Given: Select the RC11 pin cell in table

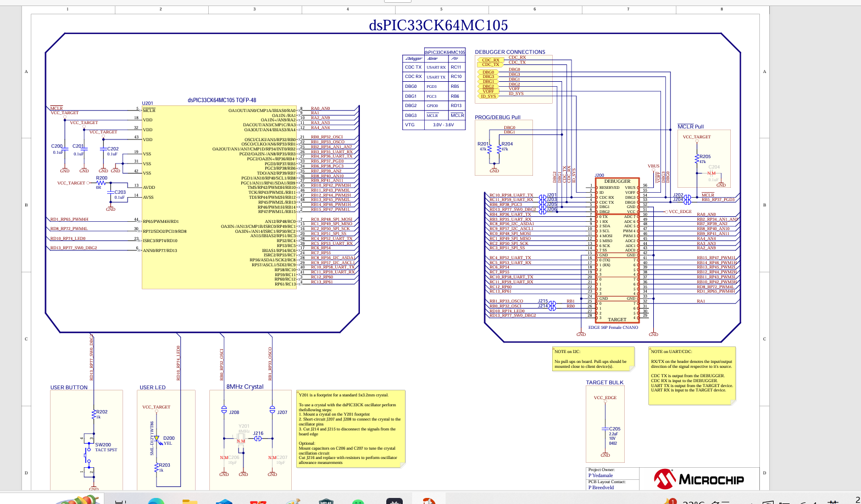Looking at the screenshot, I should [456, 67].
